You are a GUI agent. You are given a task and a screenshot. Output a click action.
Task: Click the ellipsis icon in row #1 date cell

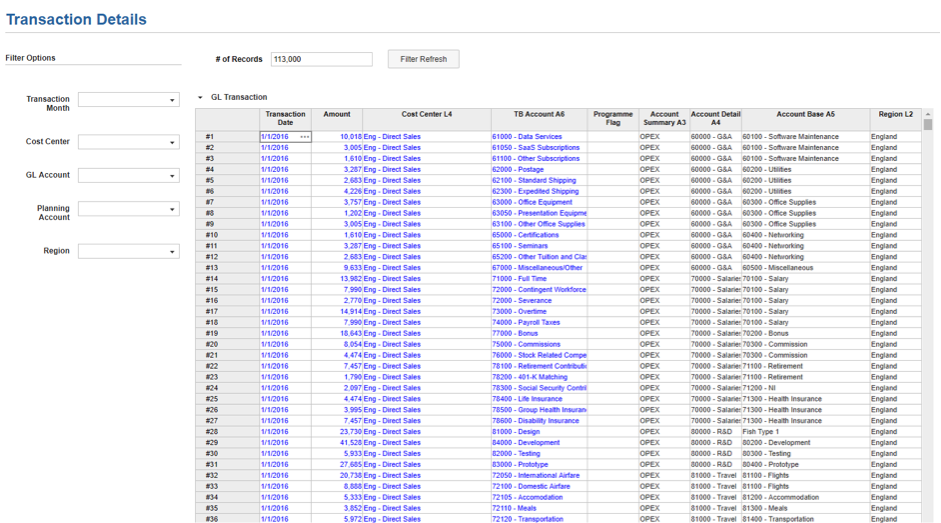pyautogui.click(x=305, y=137)
